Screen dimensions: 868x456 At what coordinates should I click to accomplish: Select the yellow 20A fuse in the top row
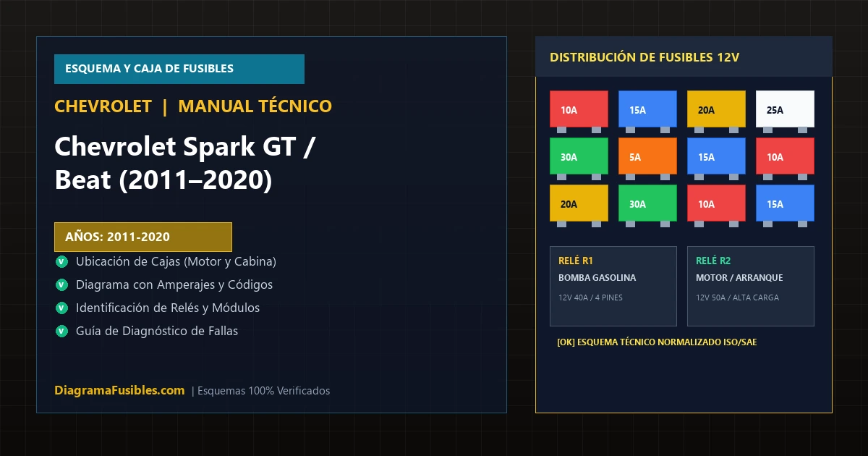click(716, 109)
